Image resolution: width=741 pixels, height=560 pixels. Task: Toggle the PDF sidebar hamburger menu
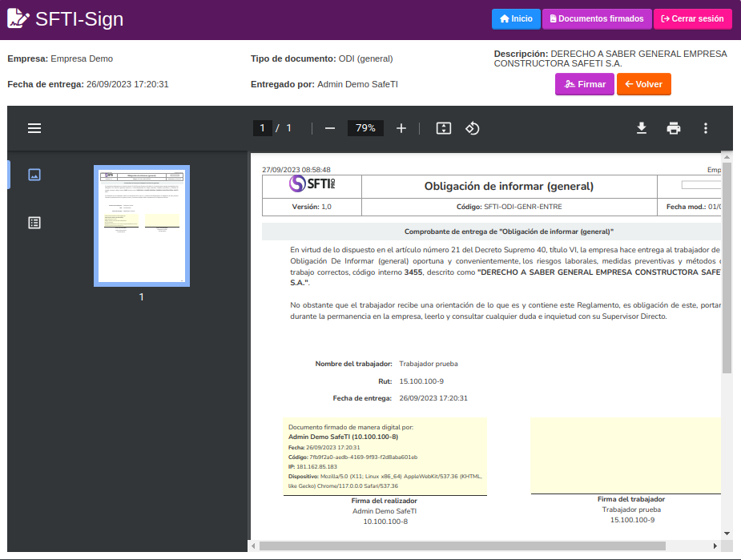(34, 128)
